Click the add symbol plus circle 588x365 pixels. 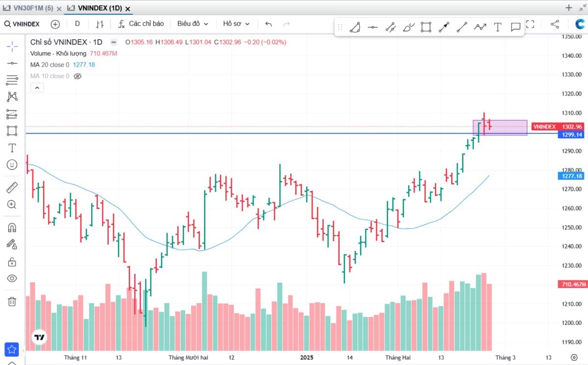[55, 24]
